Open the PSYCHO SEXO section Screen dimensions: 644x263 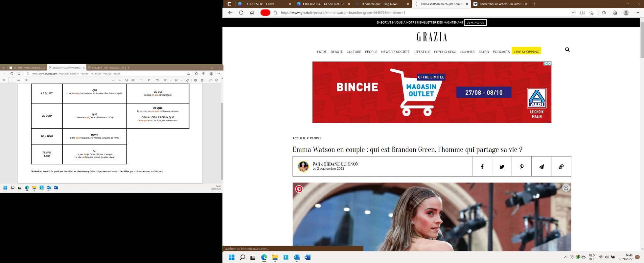coord(445,52)
